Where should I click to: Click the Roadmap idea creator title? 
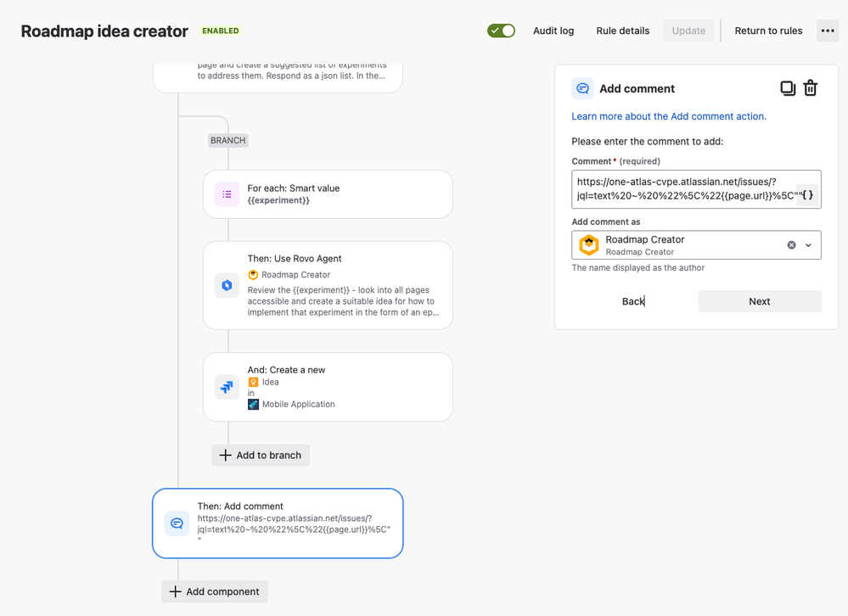(x=104, y=31)
